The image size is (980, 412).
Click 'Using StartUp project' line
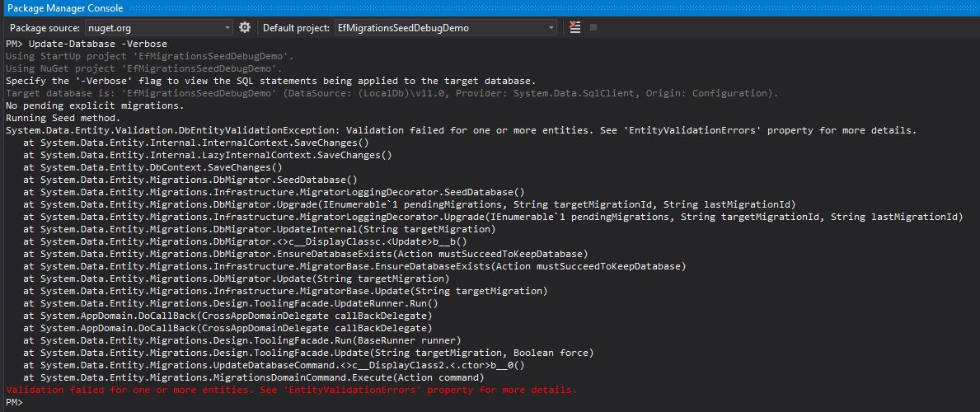click(x=149, y=56)
